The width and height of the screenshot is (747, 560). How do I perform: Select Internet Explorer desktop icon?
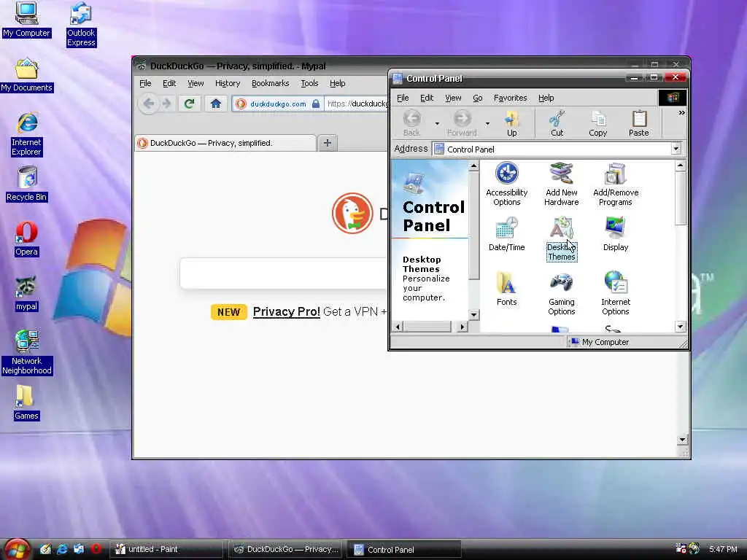point(27,134)
